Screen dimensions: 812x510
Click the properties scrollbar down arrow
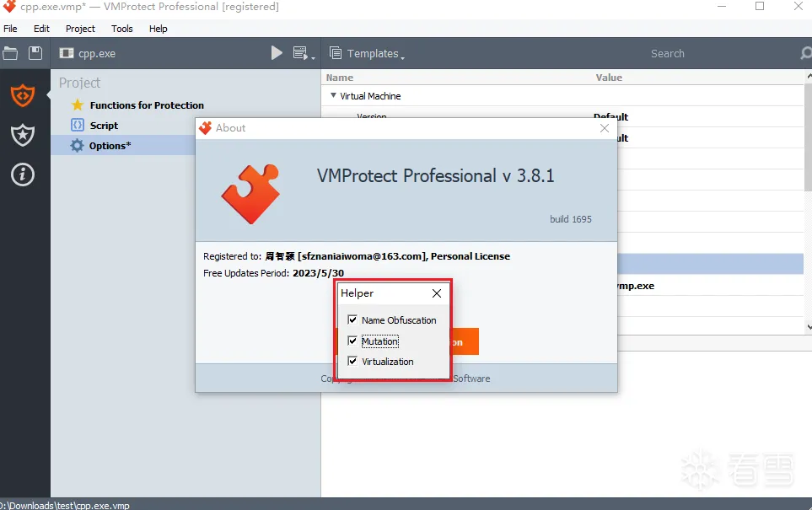pos(809,327)
